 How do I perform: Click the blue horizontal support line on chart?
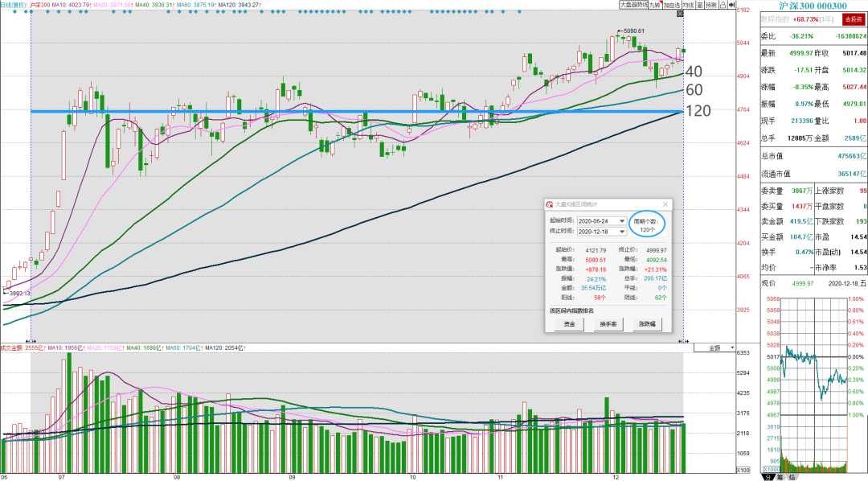coord(357,112)
